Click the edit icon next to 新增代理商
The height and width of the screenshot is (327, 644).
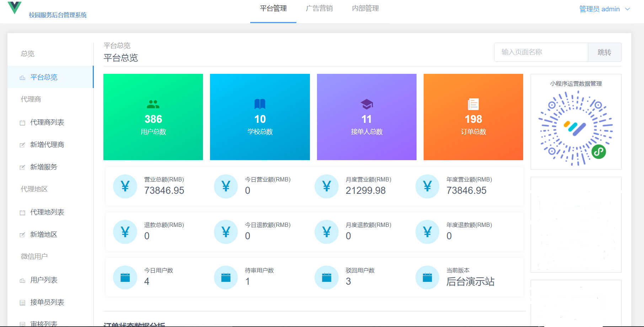[22, 145]
